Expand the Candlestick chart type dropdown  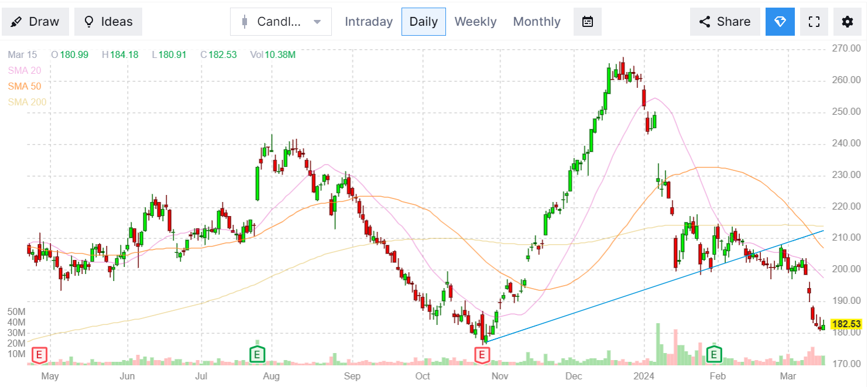click(x=281, y=22)
